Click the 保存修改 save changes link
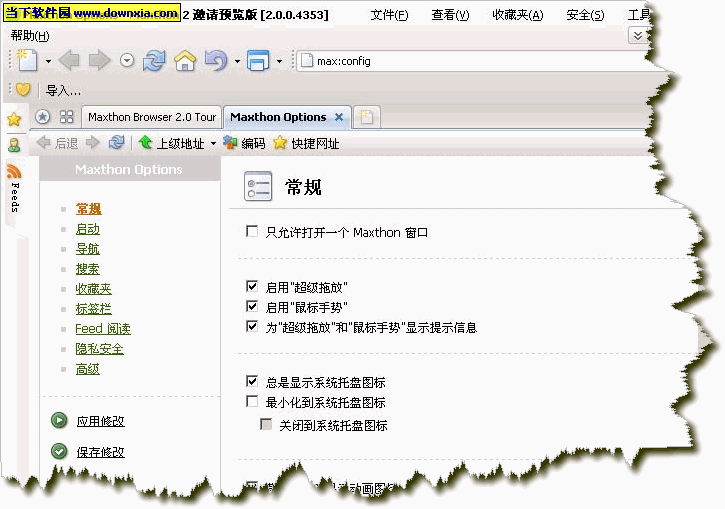The width and height of the screenshot is (725, 509). pyautogui.click(x=101, y=452)
